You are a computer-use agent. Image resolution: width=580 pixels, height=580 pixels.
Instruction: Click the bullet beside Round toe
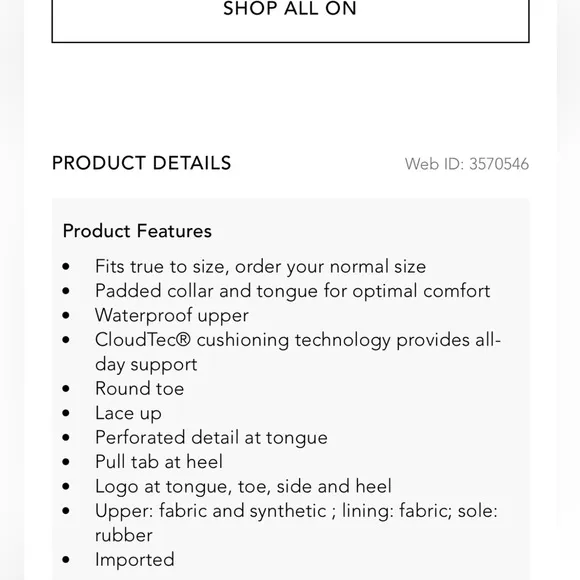(x=66, y=389)
